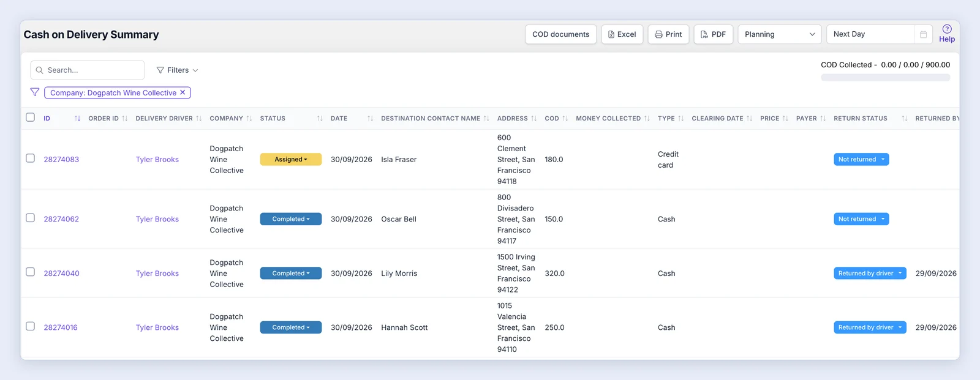Viewport: 980px width, 380px height.
Task: Open order link 28274083
Action: pos(61,160)
